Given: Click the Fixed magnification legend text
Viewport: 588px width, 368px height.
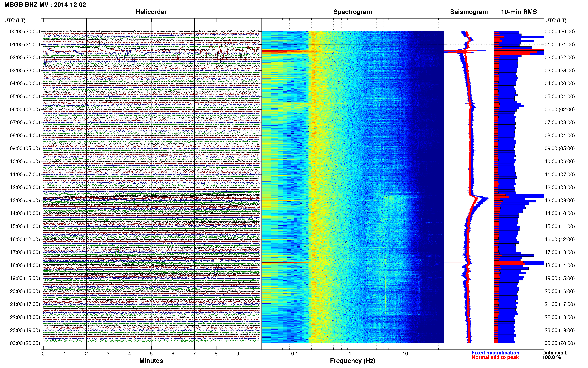Looking at the screenshot, I should click(495, 353).
